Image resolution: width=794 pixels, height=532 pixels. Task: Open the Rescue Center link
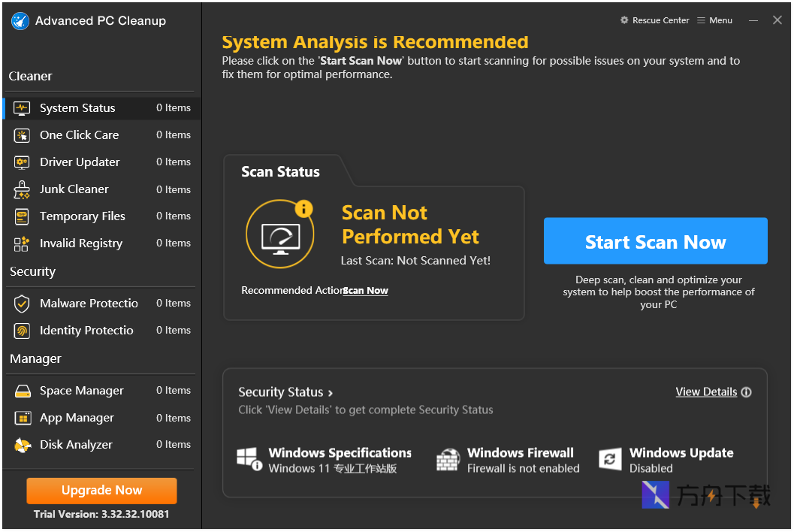click(x=660, y=20)
